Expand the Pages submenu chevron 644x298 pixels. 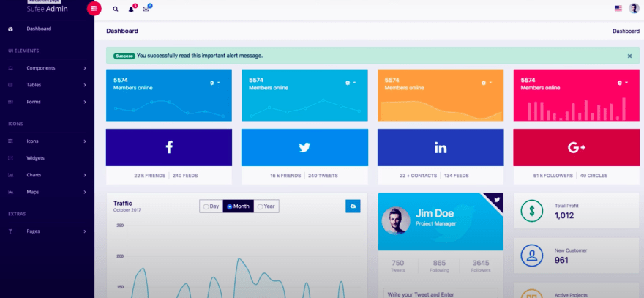(x=85, y=231)
